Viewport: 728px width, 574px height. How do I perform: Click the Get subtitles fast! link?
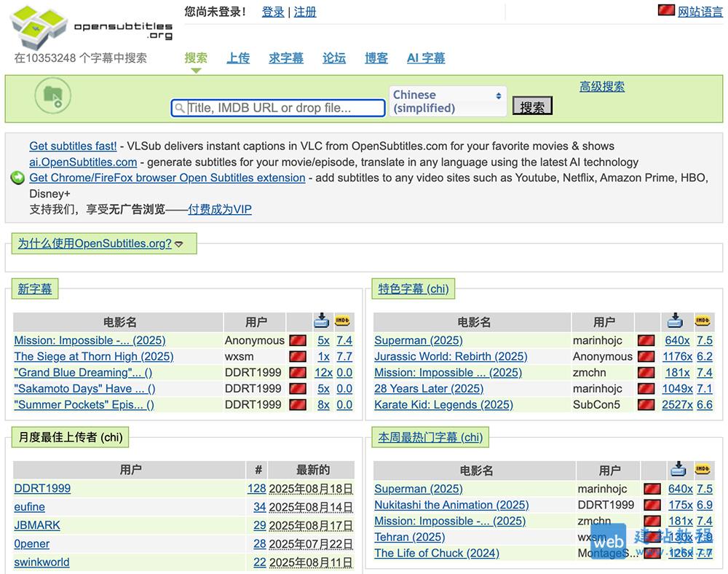click(73, 146)
